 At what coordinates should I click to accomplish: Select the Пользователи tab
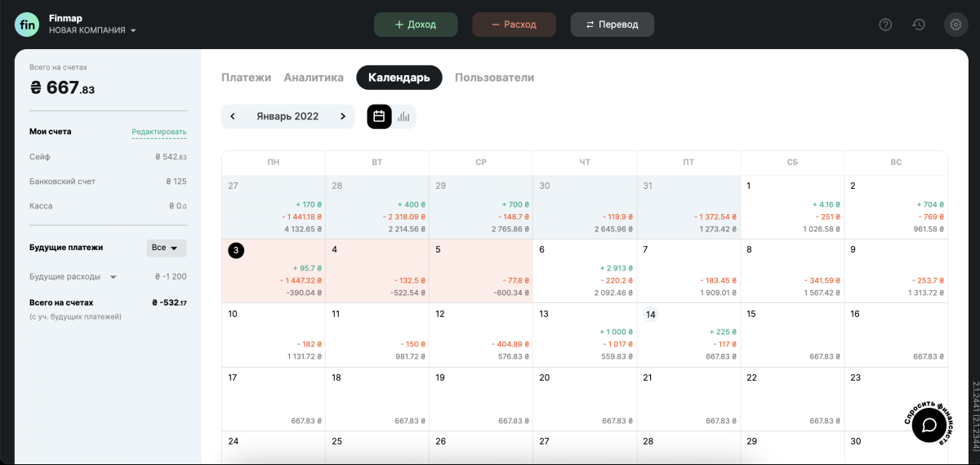pos(494,78)
